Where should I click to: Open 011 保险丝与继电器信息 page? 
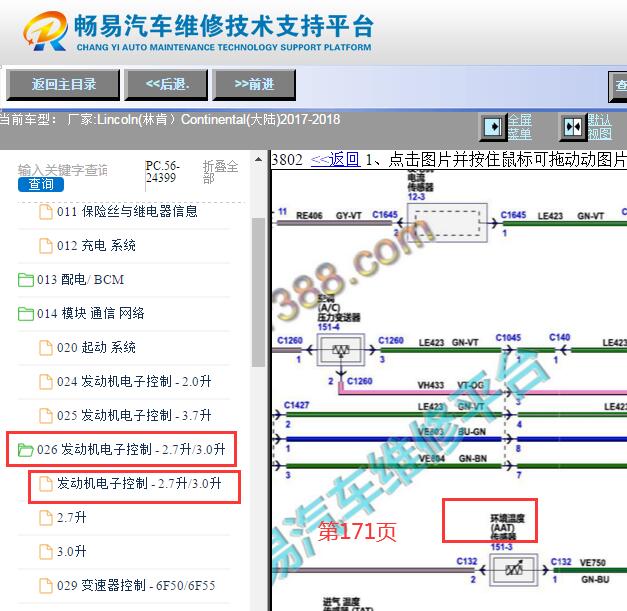127,211
